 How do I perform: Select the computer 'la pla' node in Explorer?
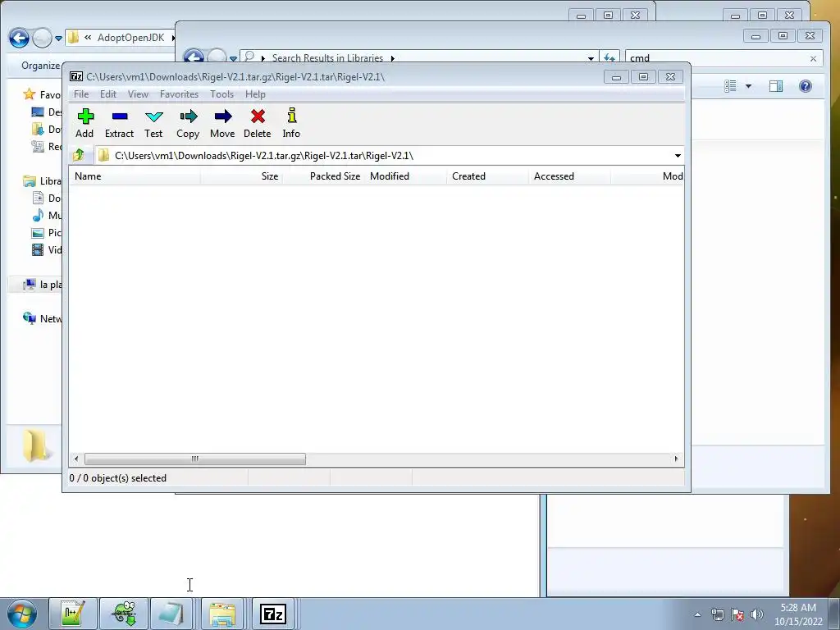(43, 285)
